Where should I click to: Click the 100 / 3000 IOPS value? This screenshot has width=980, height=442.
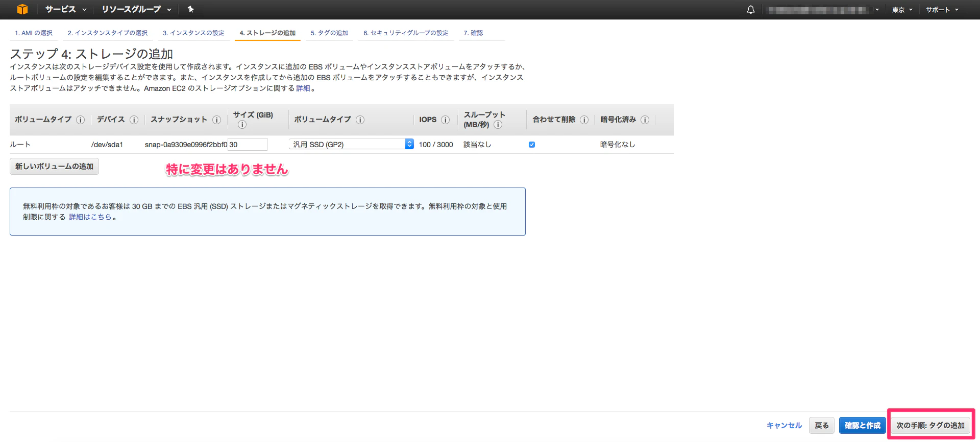tap(436, 145)
